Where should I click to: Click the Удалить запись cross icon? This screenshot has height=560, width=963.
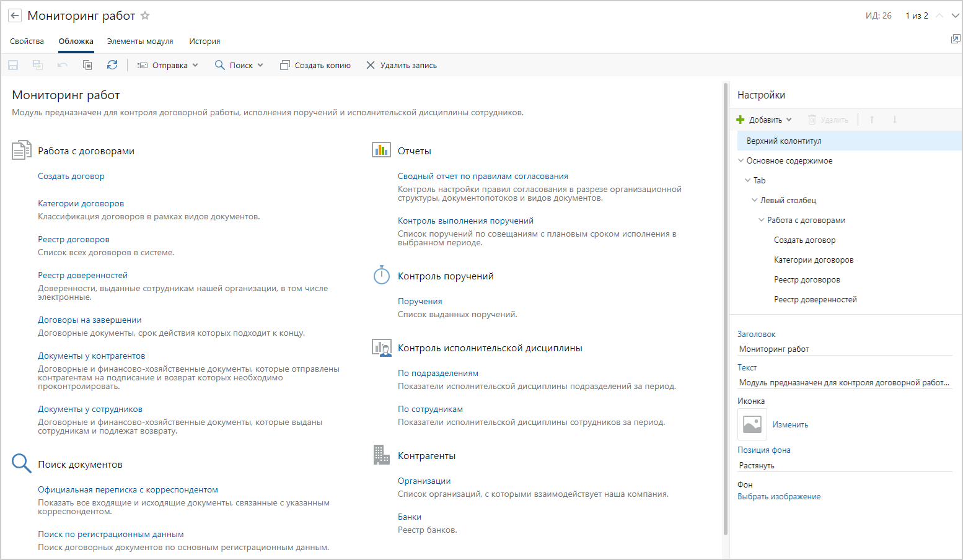point(371,65)
